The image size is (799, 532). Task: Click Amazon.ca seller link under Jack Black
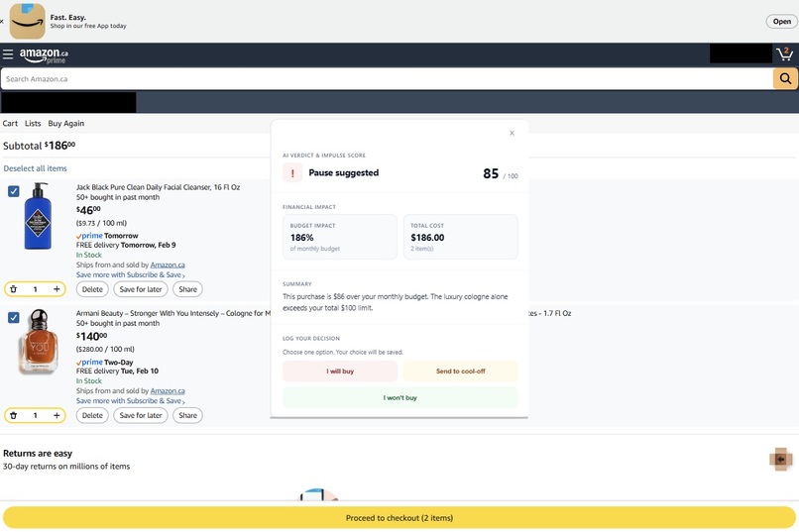point(168,266)
